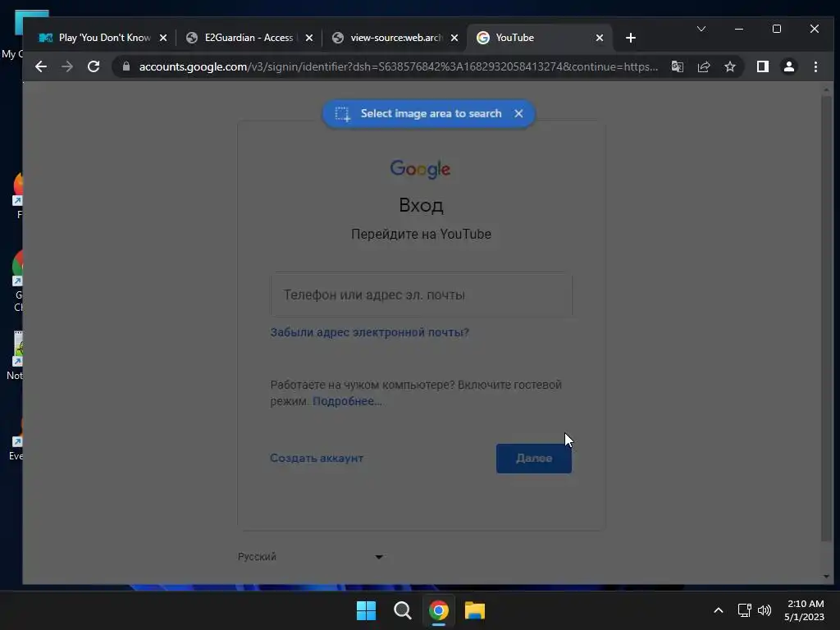Open the Windows Start menu
This screenshot has width=840, height=630.
[x=367, y=610]
